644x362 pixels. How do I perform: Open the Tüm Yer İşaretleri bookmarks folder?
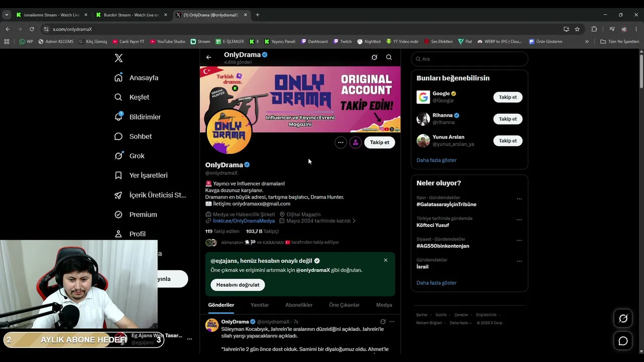coord(620,41)
